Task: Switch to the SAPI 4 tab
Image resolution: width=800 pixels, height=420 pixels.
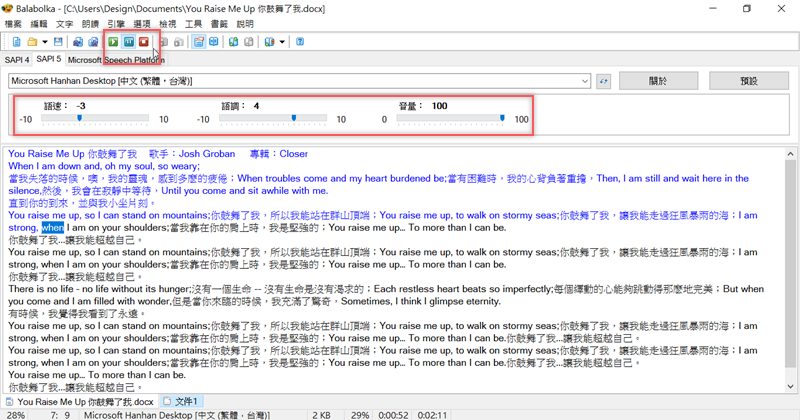Action: [17, 60]
